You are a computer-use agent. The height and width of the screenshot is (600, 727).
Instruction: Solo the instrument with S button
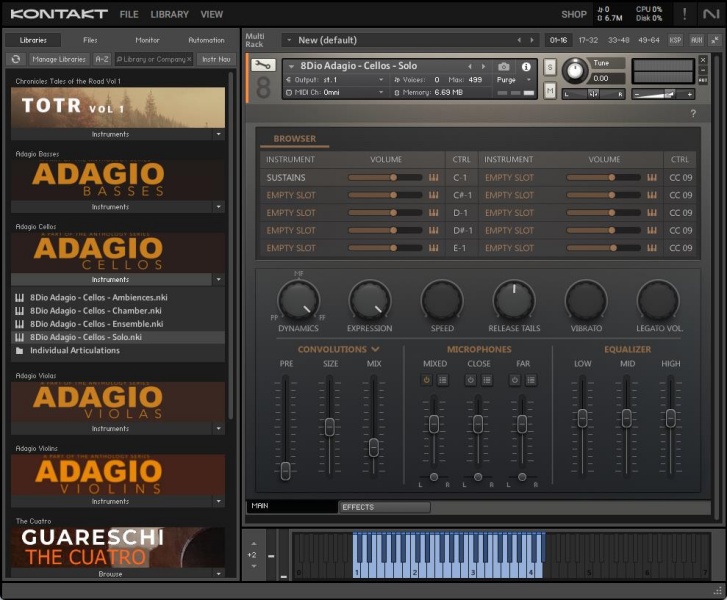pyautogui.click(x=550, y=66)
